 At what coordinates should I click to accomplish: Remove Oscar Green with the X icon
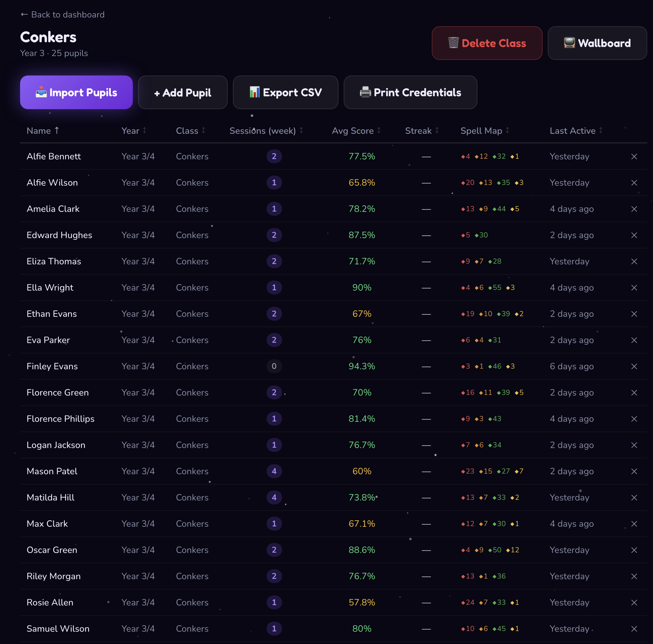point(634,550)
